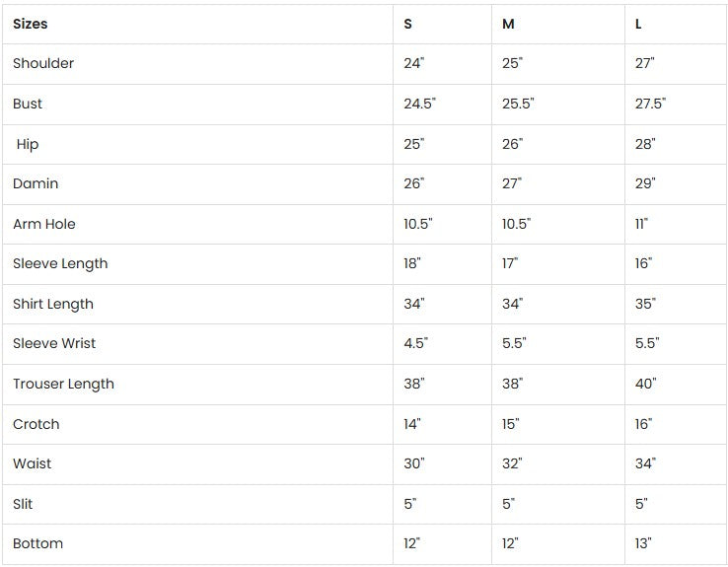
Task: Select the M size column header
Action: click(x=508, y=24)
